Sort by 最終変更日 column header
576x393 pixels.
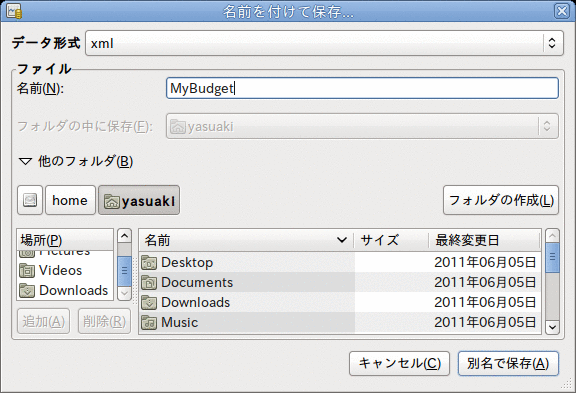click(x=484, y=240)
